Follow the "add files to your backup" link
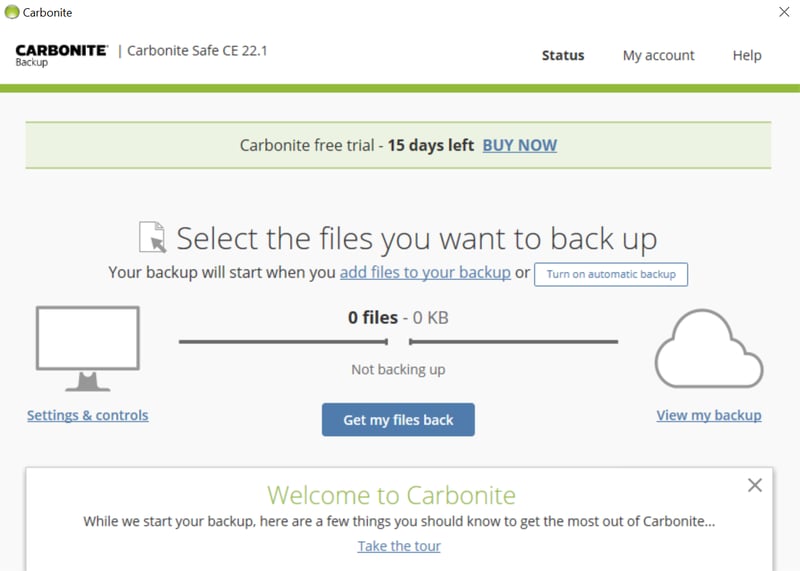 (x=425, y=272)
